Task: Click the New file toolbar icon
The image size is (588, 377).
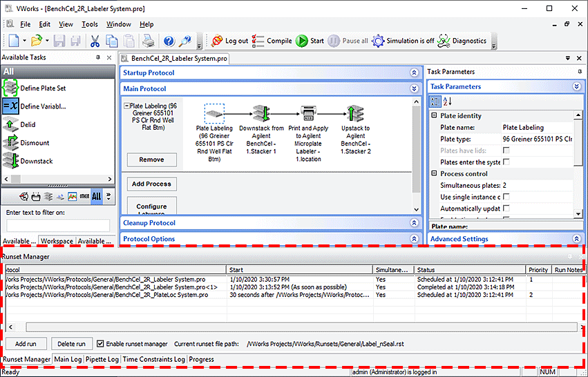Action: point(14,41)
